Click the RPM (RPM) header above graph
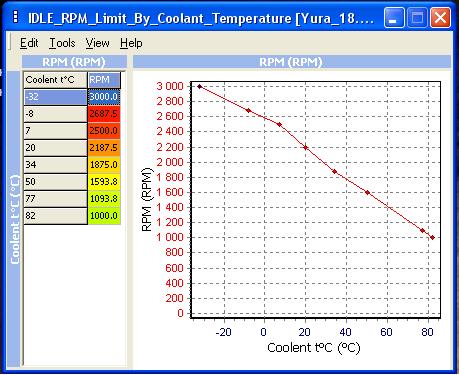Viewport: 459px width, 375px height. click(x=291, y=62)
